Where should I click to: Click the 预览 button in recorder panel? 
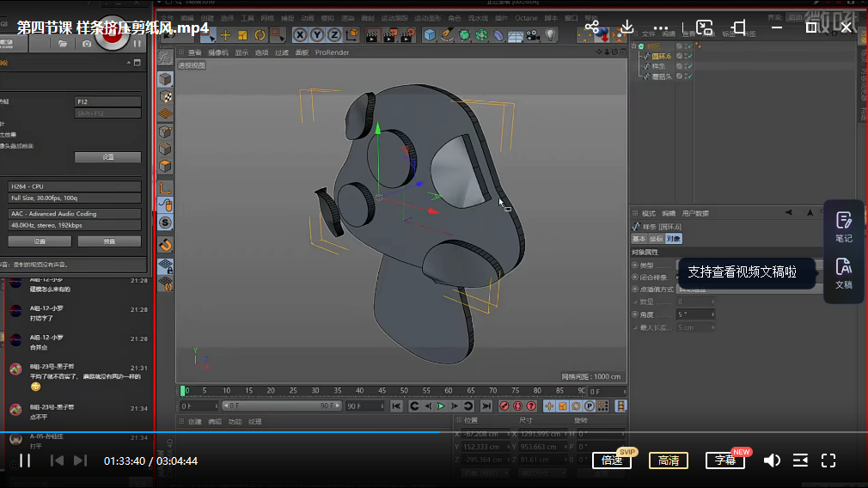pyautogui.click(x=109, y=241)
